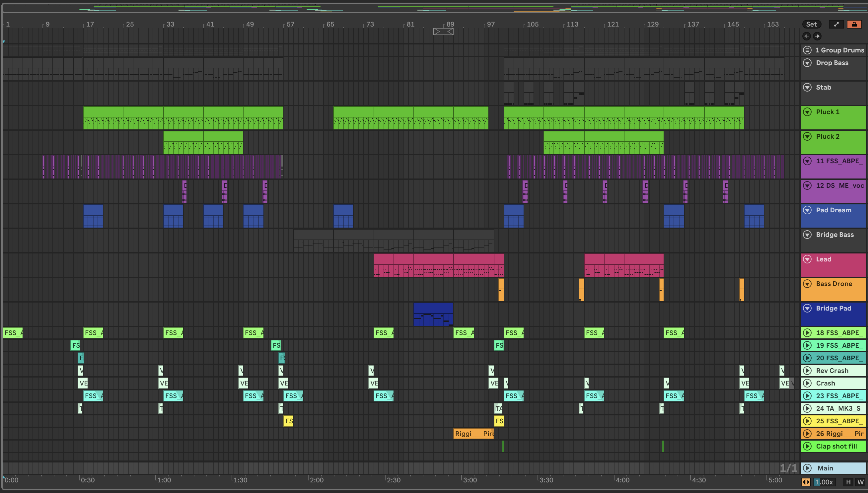
Task: Click 4:30 on the time ruler
Action: coord(698,480)
